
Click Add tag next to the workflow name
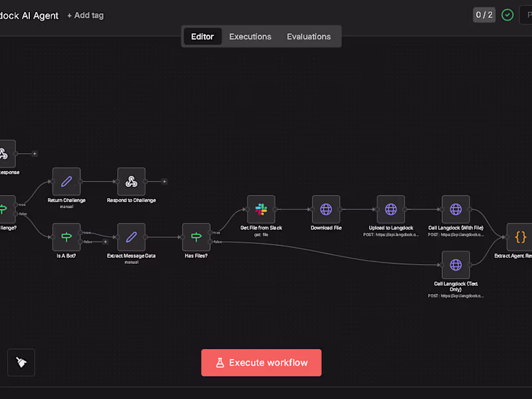[85, 15]
